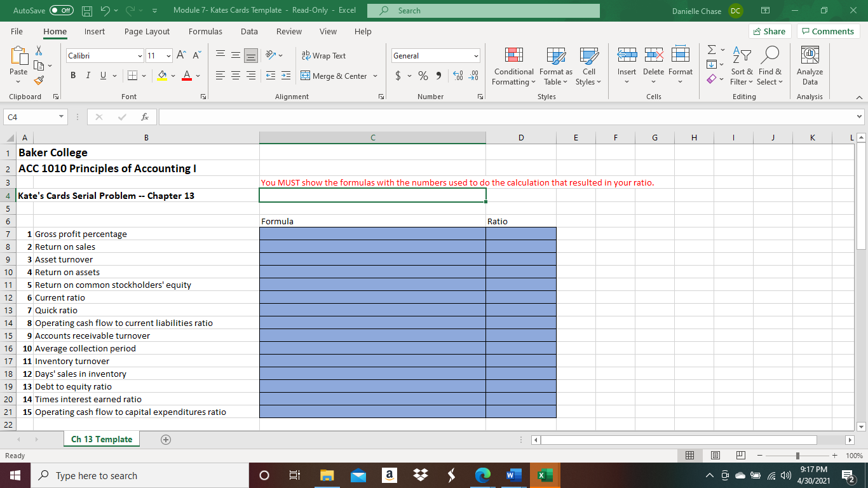
Task: Decrease font size with small A icon
Action: [x=196, y=56]
